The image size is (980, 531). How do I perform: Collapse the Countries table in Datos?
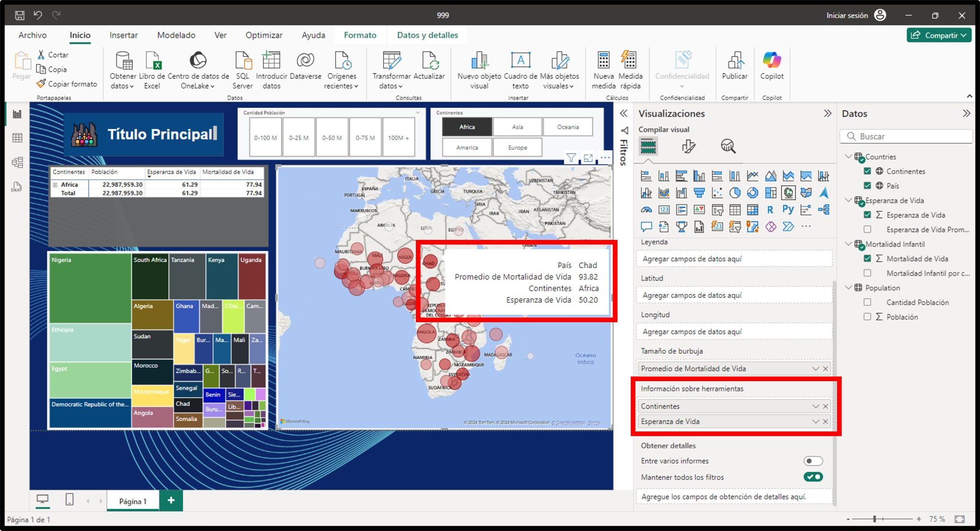(x=848, y=157)
